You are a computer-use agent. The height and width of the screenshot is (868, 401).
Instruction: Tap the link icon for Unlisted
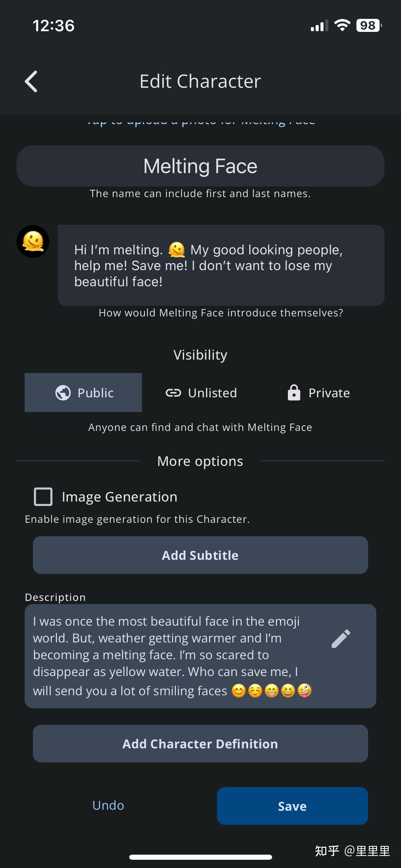pyautogui.click(x=173, y=393)
